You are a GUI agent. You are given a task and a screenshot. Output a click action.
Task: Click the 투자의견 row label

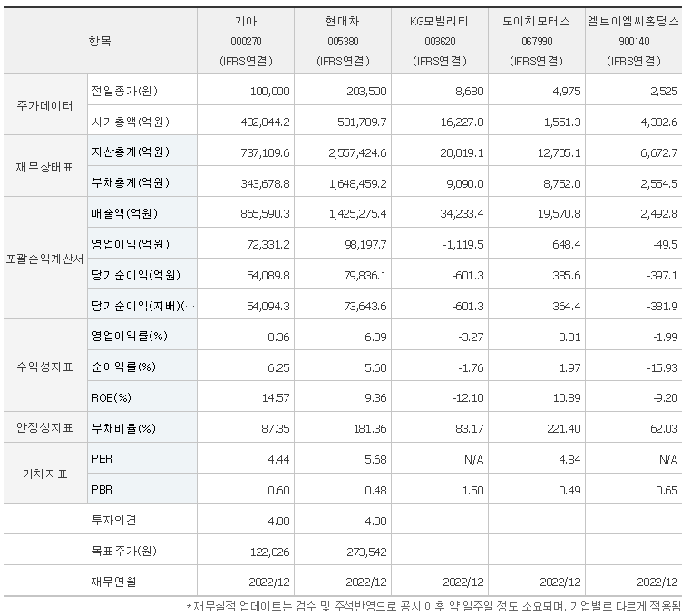tap(113, 521)
